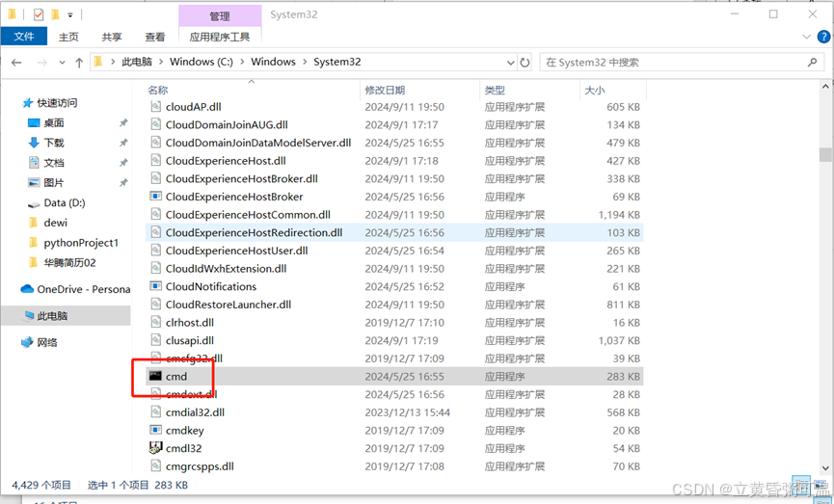Expand the chevron after 此电脑 in breadcrumb
834x504 pixels.
[x=161, y=63]
